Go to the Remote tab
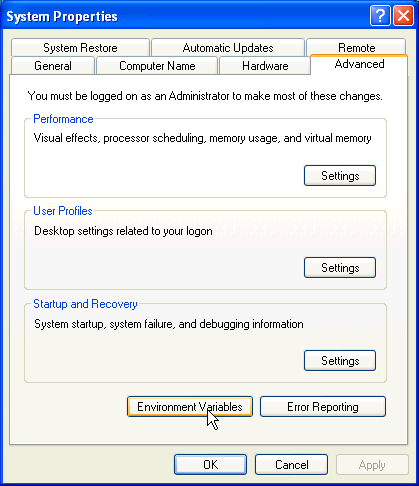 356,47
